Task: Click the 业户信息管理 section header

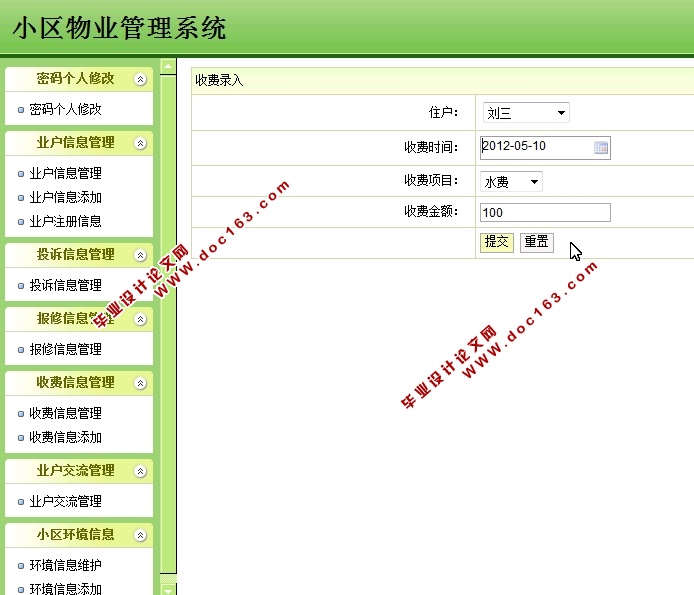Action: pyautogui.click(x=79, y=143)
